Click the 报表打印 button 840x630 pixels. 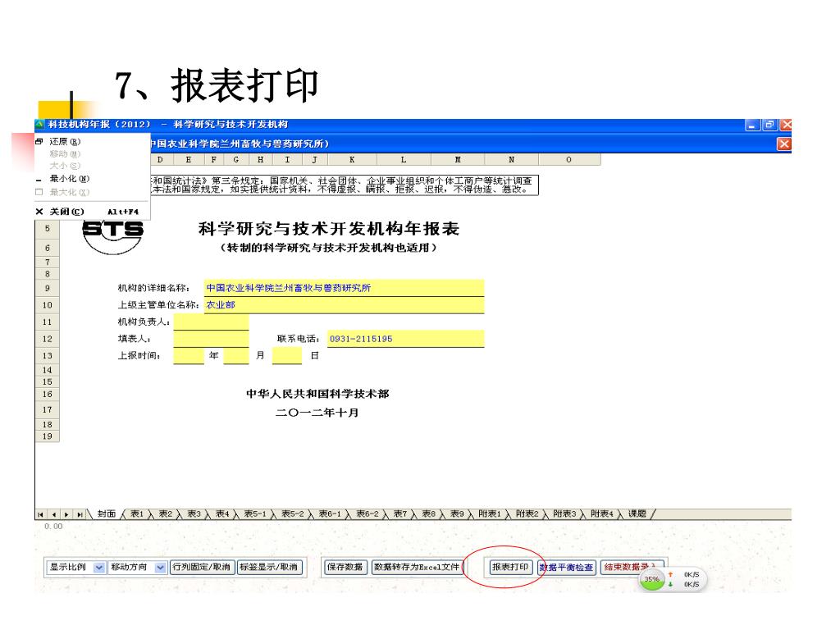click(510, 568)
